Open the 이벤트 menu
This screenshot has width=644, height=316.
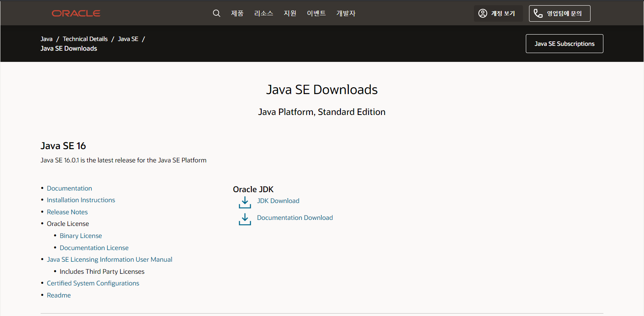pyautogui.click(x=316, y=13)
